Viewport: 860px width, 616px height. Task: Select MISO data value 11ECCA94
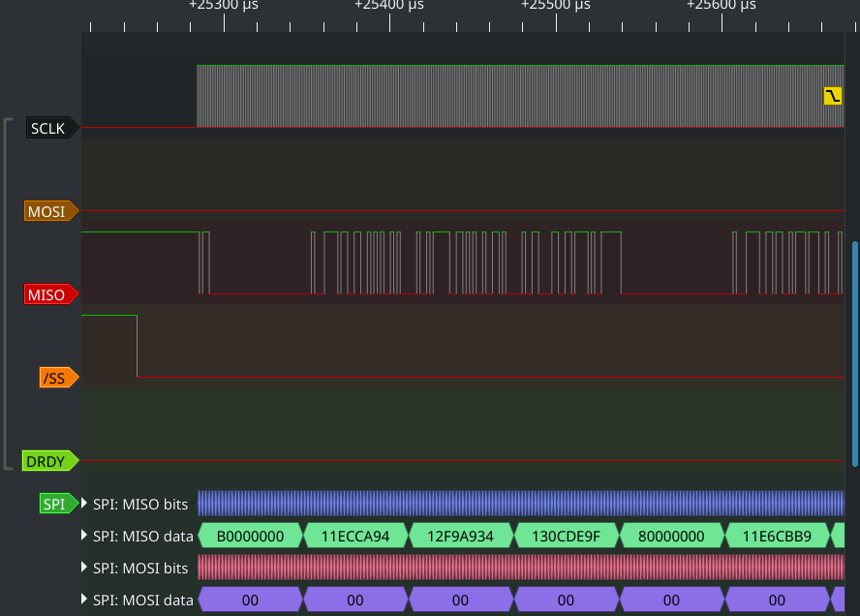click(355, 536)
